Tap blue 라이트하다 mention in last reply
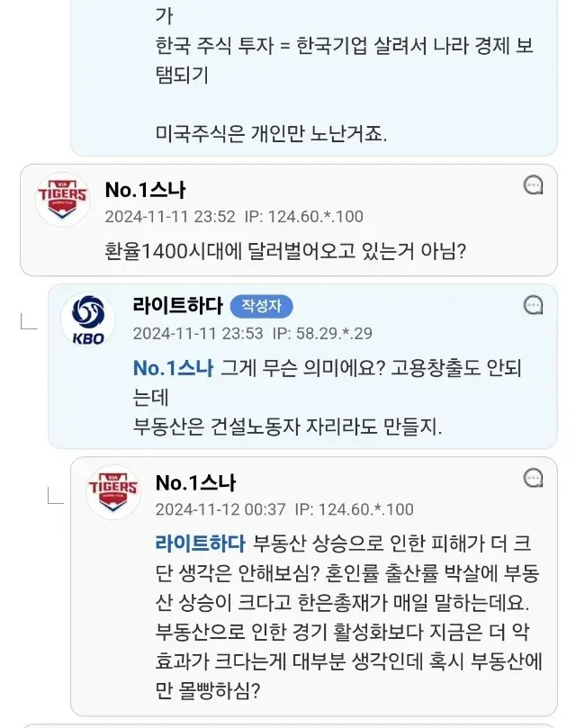 200,544
